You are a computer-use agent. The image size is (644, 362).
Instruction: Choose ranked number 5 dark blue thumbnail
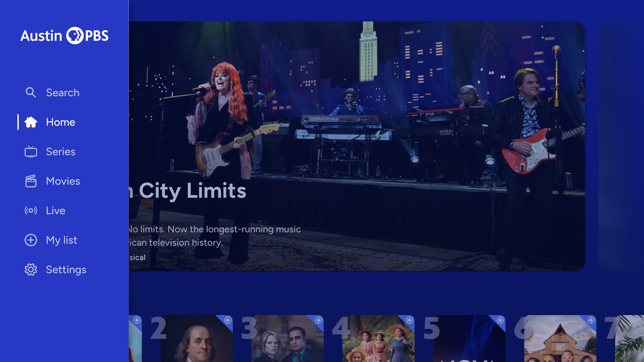point(469,339)
